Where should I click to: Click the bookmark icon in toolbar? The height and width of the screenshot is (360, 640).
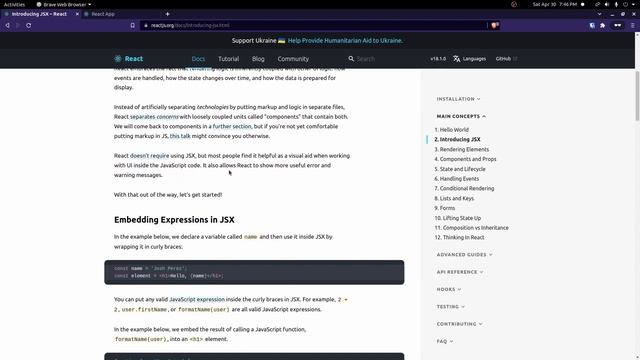[133, 25]
